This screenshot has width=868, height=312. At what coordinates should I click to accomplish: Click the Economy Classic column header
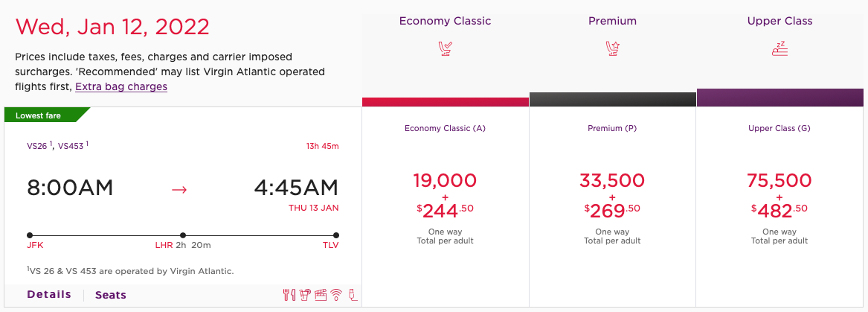coord(445,21)
